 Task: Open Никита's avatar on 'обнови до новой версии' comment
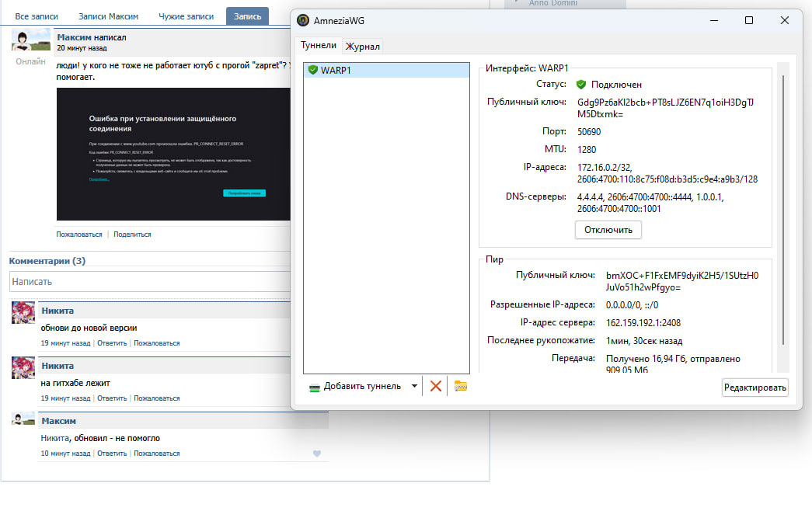(23, 313)
